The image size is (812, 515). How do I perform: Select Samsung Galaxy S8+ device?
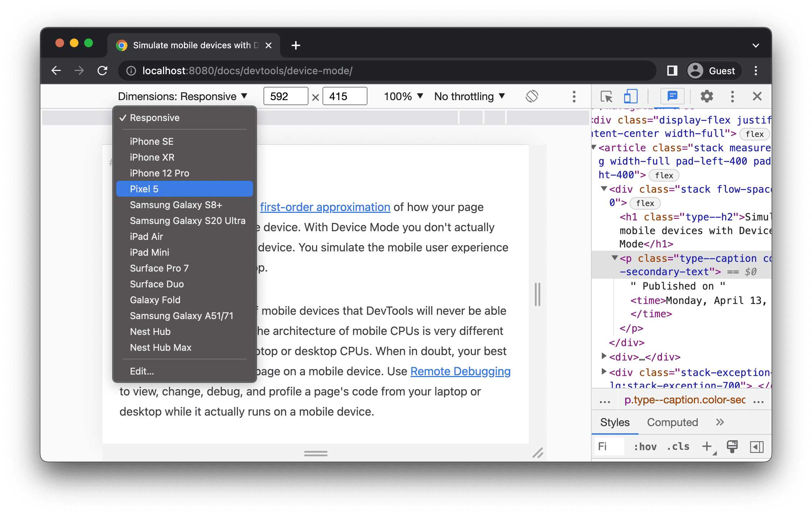[176, 205]
